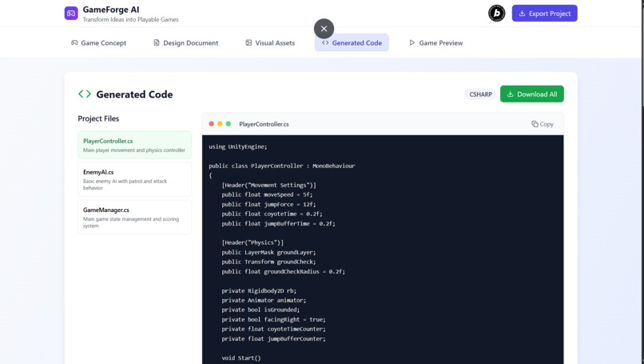Click the 'private Rigidbody2D rb;' line
This screenshot has width=644, height=364.
(x=259, y=290)
